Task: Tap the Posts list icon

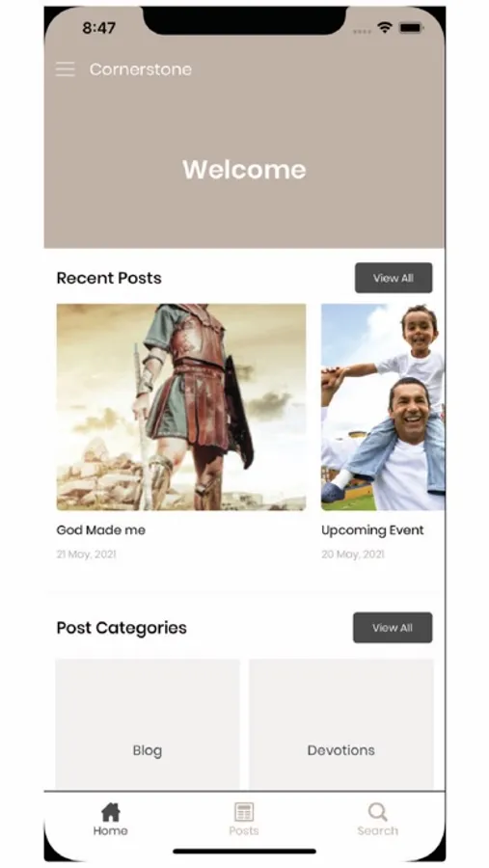Action: pyautogui.click(x=244, y=812)
